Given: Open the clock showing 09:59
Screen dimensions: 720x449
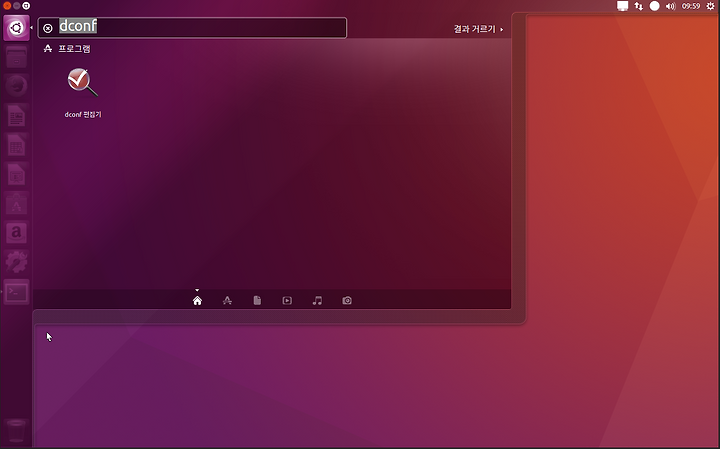Looking at the screenshot, I should tap(691, 6).
